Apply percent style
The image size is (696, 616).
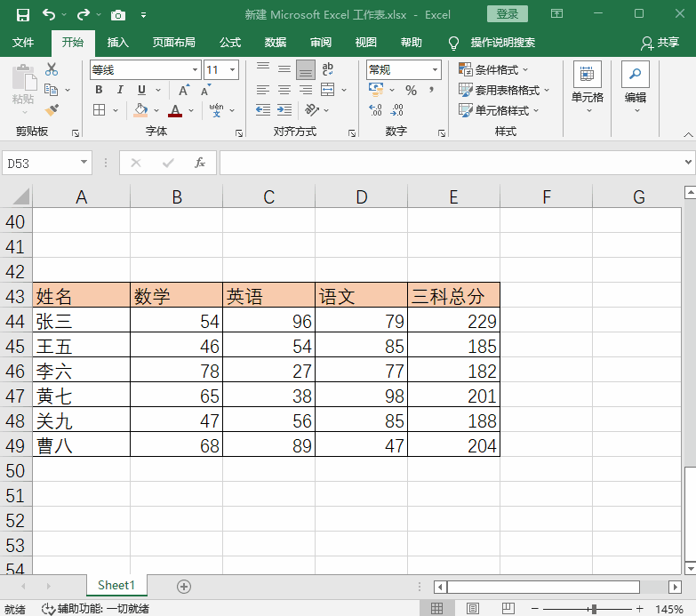[411, 91]
